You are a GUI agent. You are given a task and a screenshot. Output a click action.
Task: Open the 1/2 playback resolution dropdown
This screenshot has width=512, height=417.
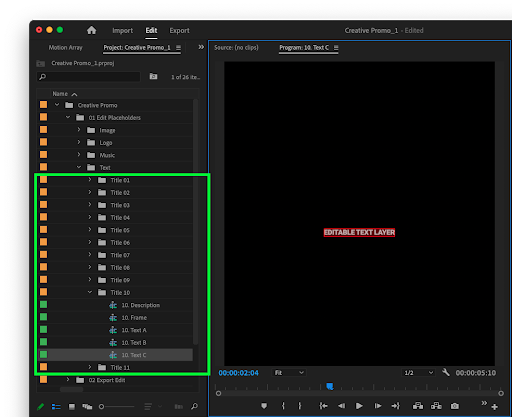click(418, 373)
